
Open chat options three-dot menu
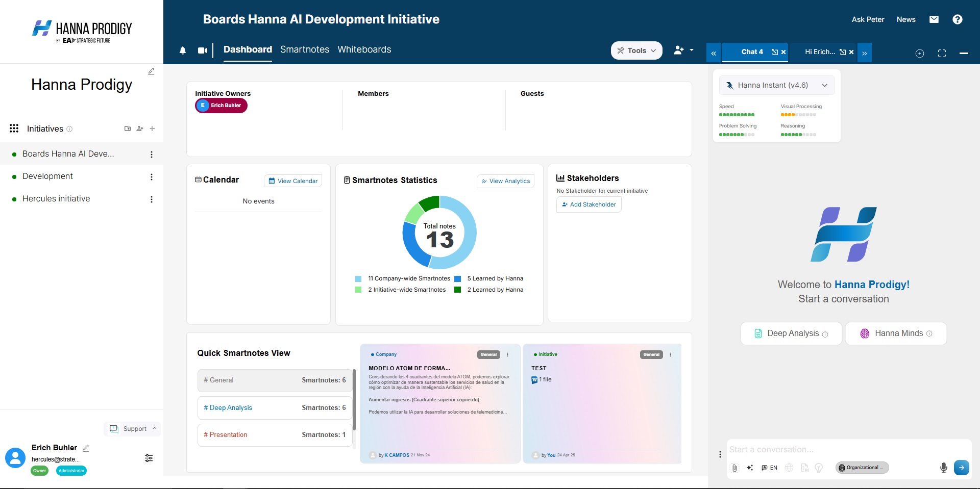(720, 454)
